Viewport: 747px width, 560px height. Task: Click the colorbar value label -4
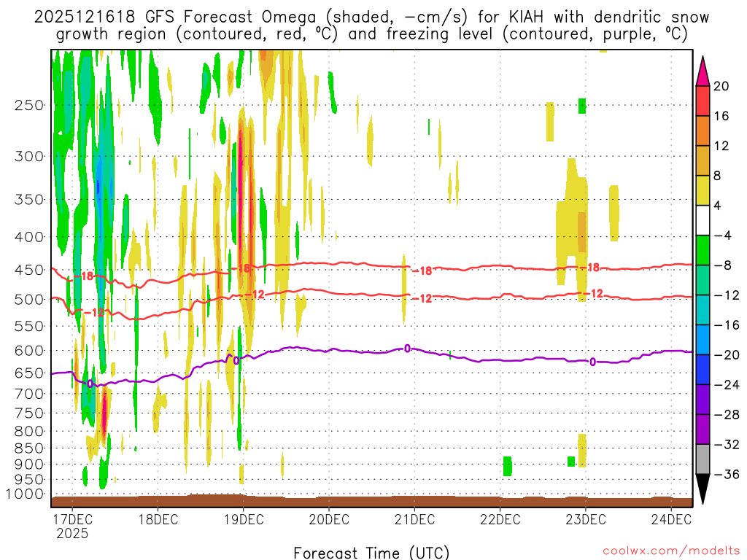point(723,236)
